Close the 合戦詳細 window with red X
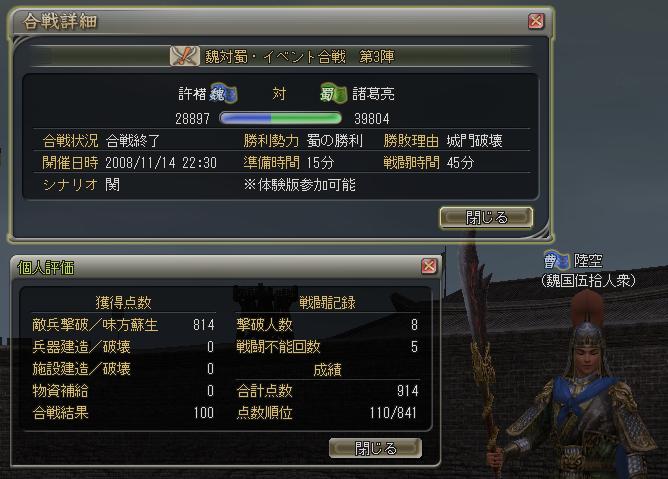The image size is (668, 479). 536,20
